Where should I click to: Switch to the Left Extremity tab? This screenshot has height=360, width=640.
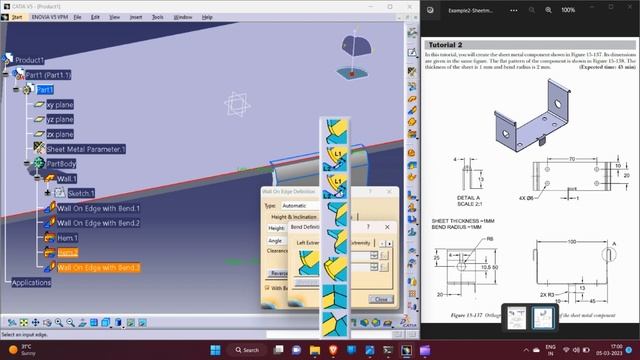[x=307, y=242]
